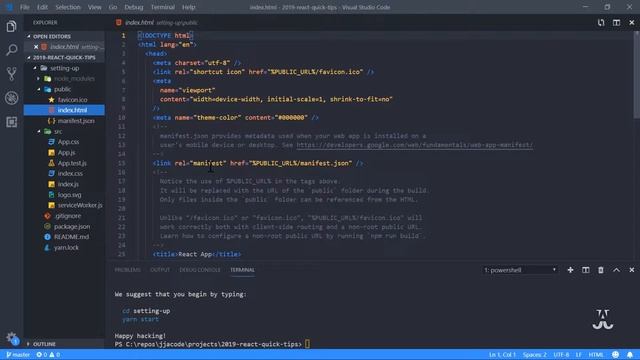Expand the node_modules folder
640x360 pixels.
[64, 78]
